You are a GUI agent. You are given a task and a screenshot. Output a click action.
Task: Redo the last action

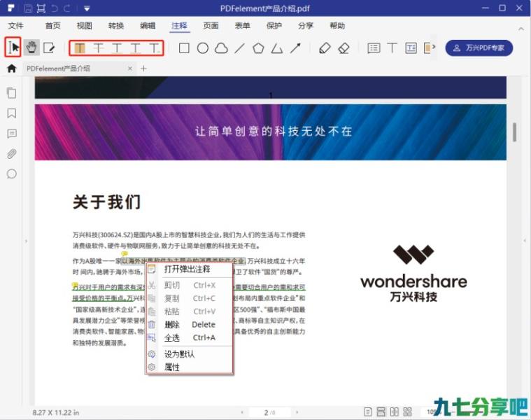pos(66,8)
